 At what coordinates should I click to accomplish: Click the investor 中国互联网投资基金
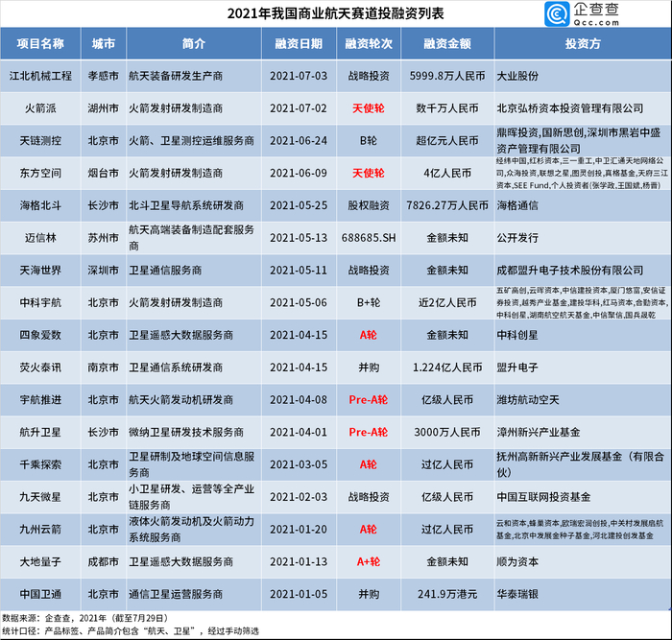(x=543, y=497)
